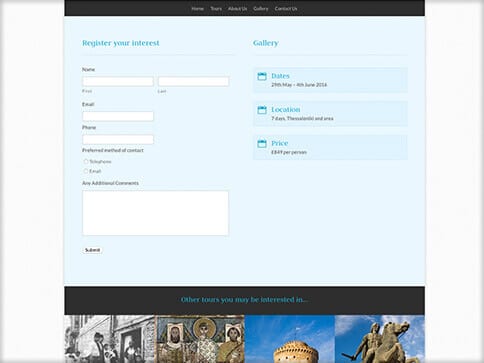Open the About Us page
Screen dimensions: 484x363
(238, 9)
